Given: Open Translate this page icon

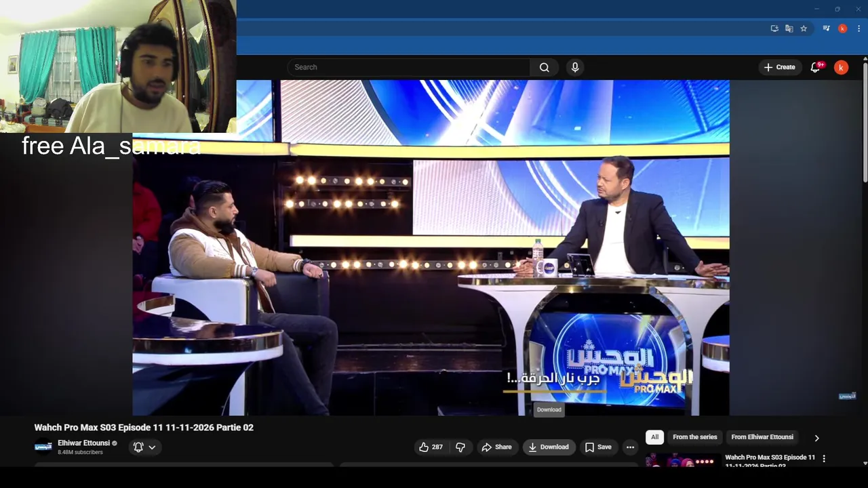Looking at the screenshot, I should (x=789, y=28).
